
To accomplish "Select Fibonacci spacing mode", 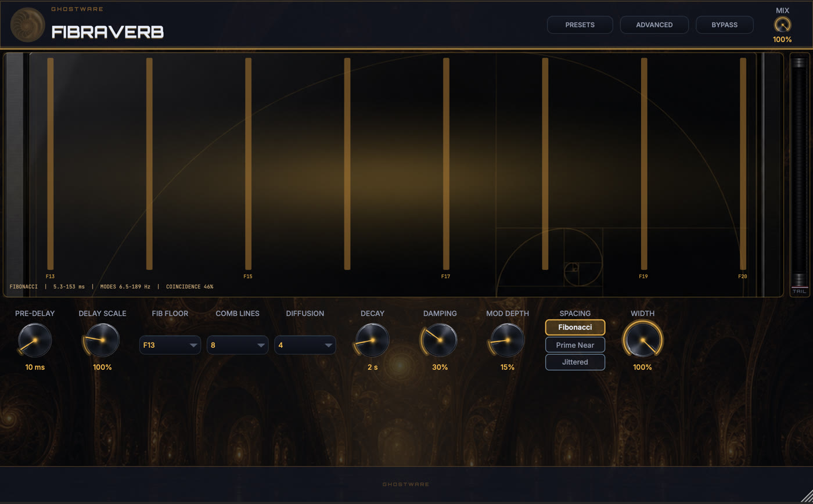I will point(575,327).
